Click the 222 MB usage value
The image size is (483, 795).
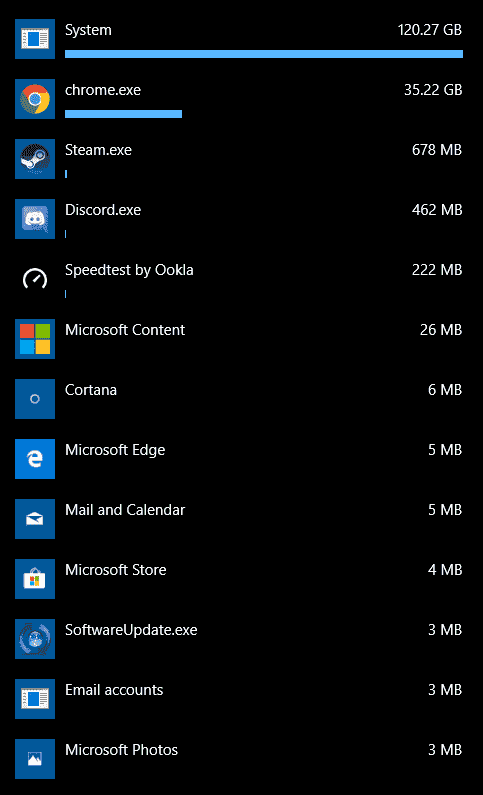pos(437,270)
